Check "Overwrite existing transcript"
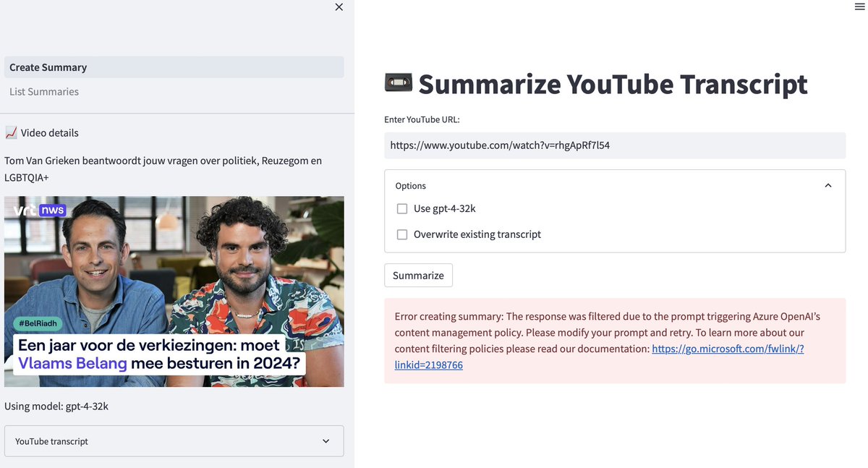 tap(402, 234)
